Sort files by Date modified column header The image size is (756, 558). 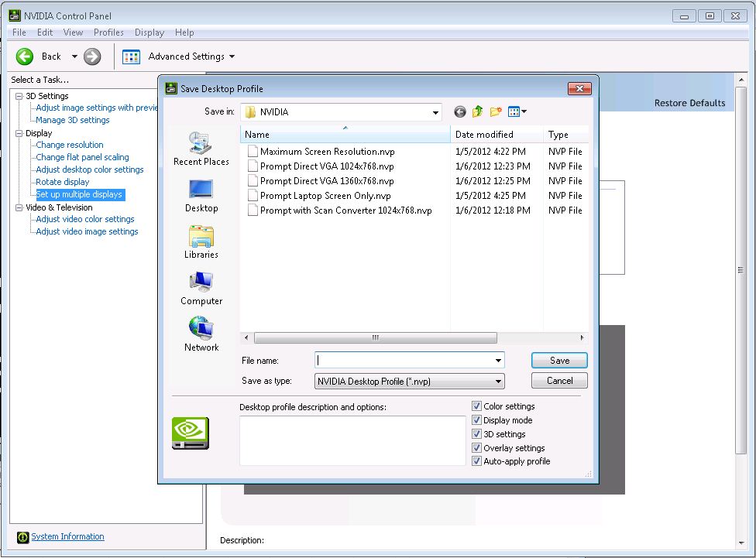(497, 135)
